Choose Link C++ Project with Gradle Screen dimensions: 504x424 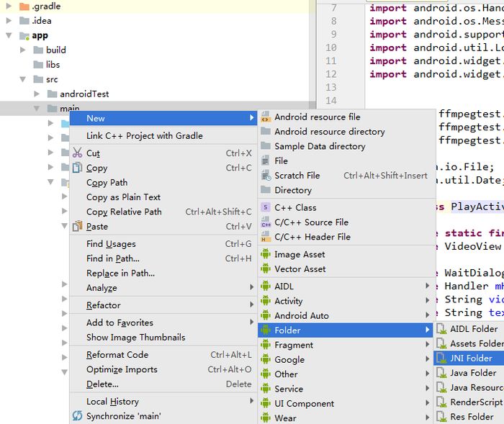(x=144, y=135)
